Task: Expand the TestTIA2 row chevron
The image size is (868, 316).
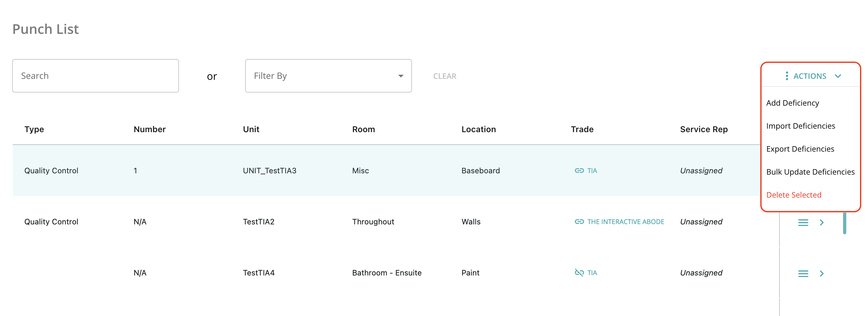Action: pyautogui.click(x=821, y=222)
